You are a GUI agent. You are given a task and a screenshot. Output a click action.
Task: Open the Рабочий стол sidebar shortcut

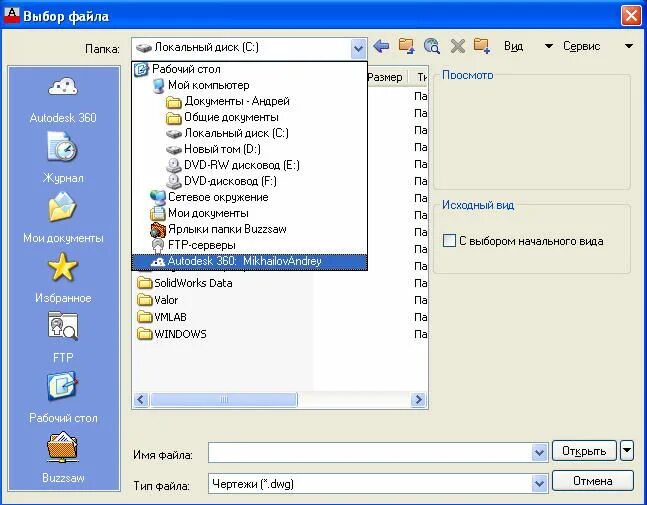point(63,398)
